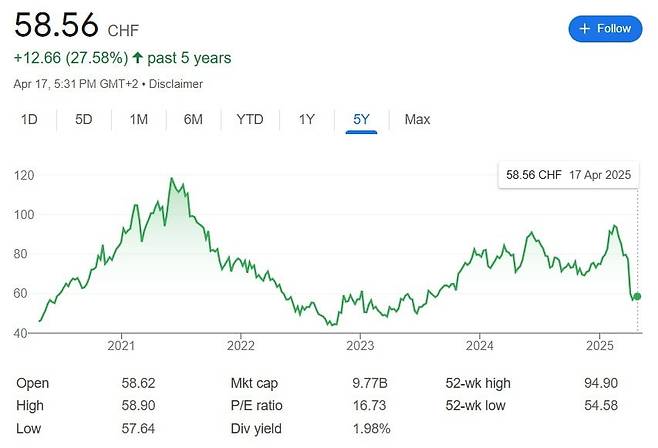Viewport: 658px width, 448px height.
Task: Click the 52-wk high label
Action: tap(478, 383)
